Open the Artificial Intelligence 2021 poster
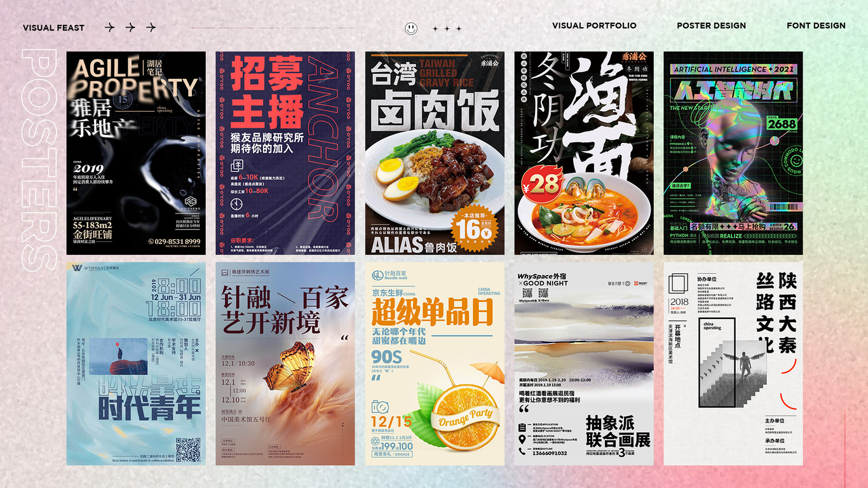Image resolution: width=868 pixels, height=488 pixels. pyautogui.click(x=733, y=153)
